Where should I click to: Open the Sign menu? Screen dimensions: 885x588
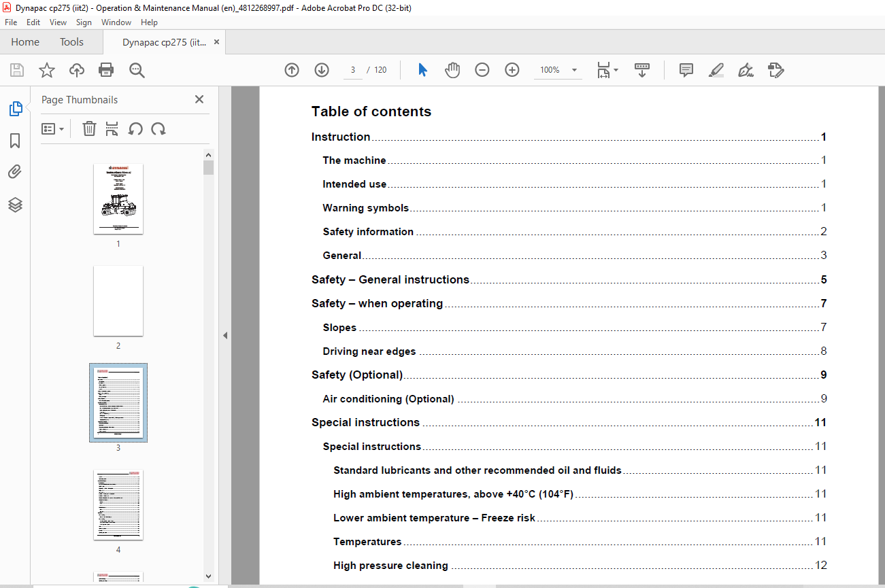[x=84, y=22]
